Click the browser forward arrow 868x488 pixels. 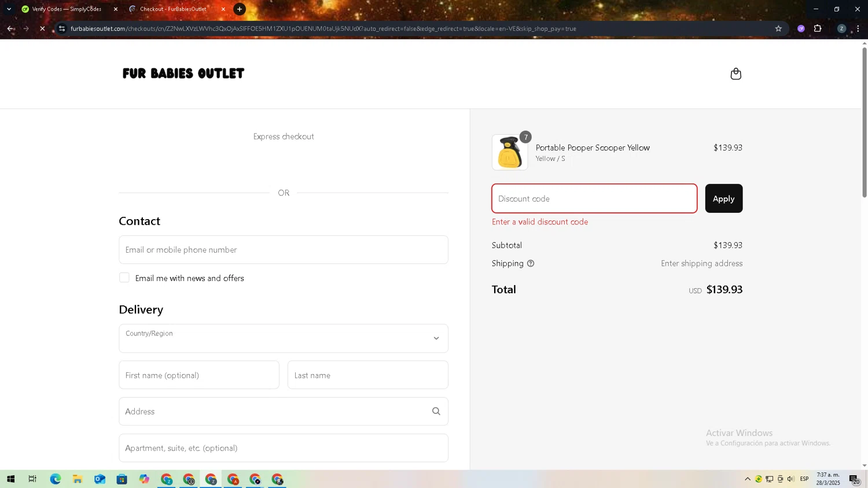pyautogui.click(x=26, y=28)
